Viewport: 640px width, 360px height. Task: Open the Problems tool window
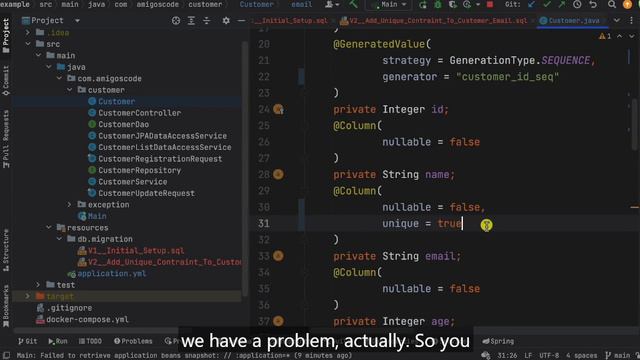coord(133,341)
